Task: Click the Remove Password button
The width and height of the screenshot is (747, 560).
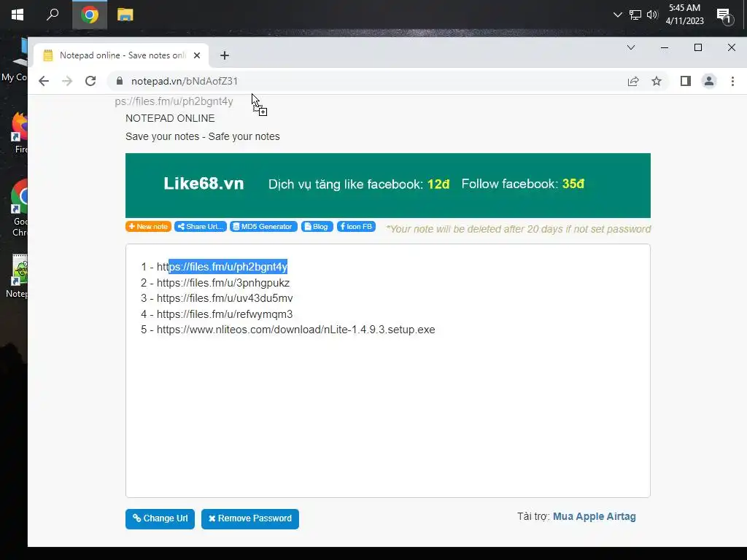Action: pyautogui.click(x=250, y=518)
